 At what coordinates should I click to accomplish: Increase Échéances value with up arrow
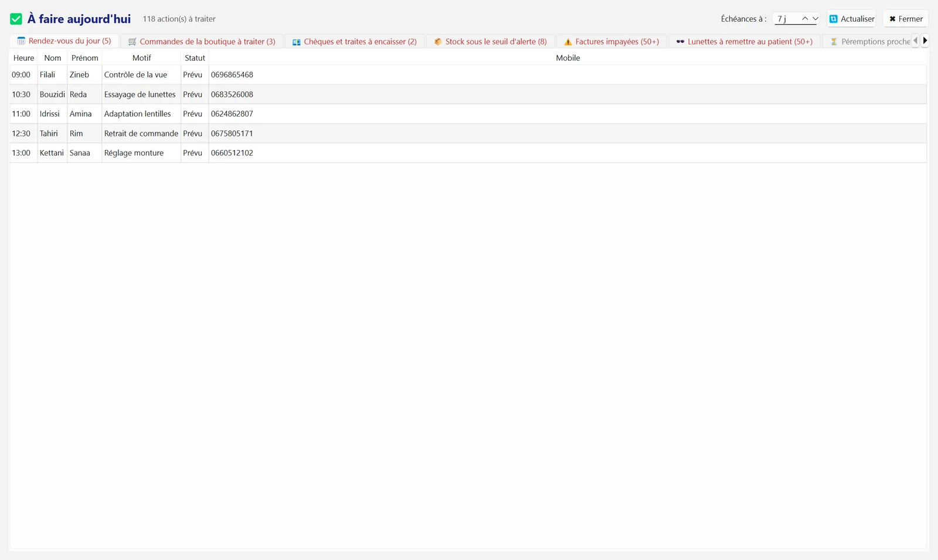tap(805, 19)
